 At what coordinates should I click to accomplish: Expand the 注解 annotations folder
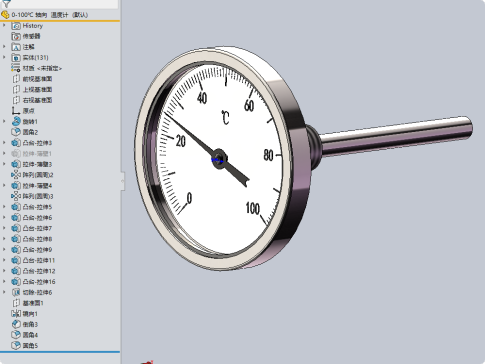click(x=4, y=47)
